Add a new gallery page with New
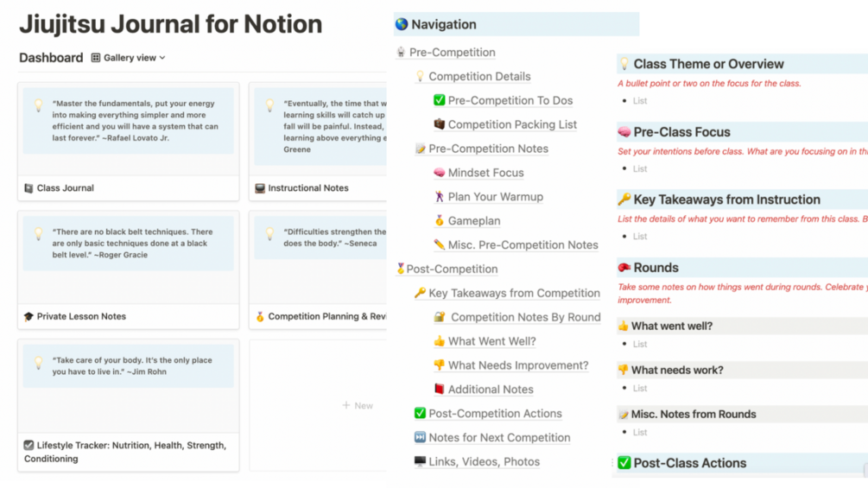The height and width of the screenshot is (488, 868). (x=358, y=405)
